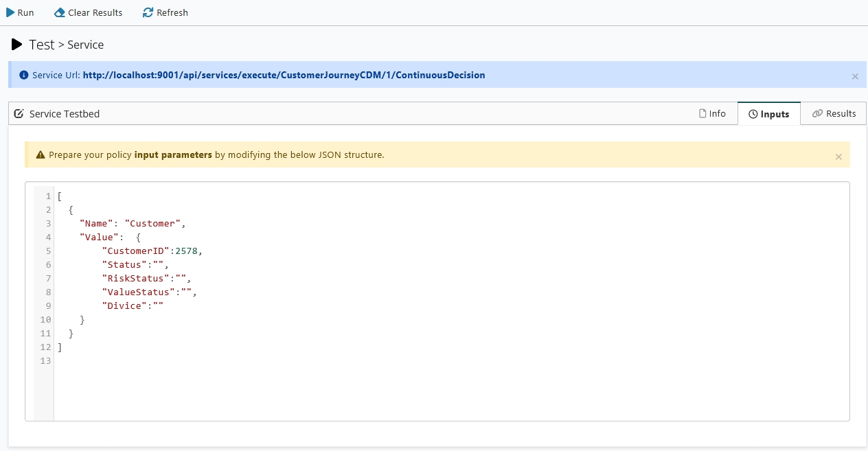This screenshot has width=868, height=451.
Task: Click the empty line 13 of the JSON editor
Action: pos(451,361)
